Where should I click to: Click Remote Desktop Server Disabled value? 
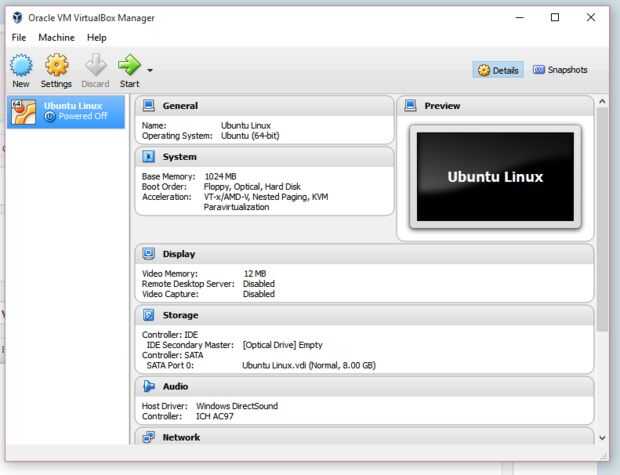pyautogui.click(x=259, y=284)
